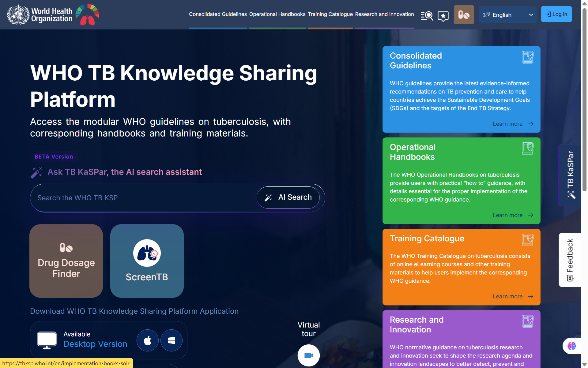This screenshot has width=588, height=368.
Task: Open Consolidated Guidelines menu item
Action: (218, 14)
